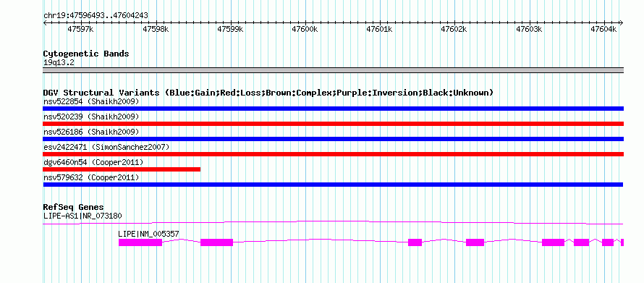644x283 pixels.
Task: Click the 47599k ruler tick label
Action: coord(230,29)
